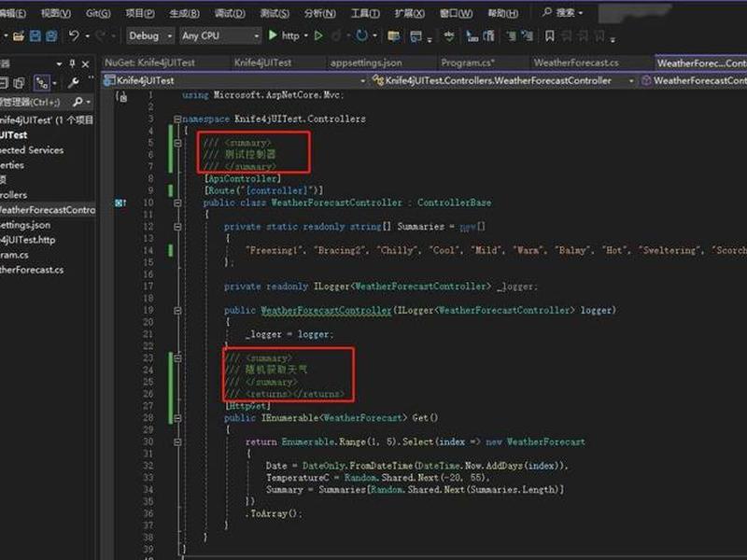This screenshot has height=560, width=747.
Task: Collapse the Summaries array block at line 12
Action: 177,227
